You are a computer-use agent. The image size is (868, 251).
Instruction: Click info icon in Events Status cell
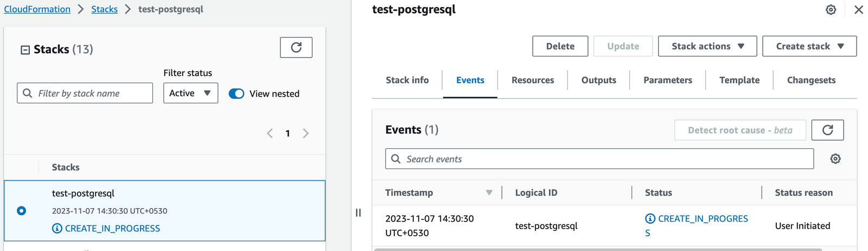pos(650,218)
